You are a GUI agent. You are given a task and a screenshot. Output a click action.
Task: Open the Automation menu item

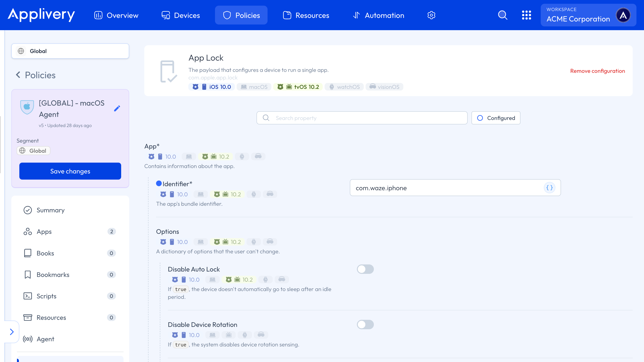pyautogui.click(x=378, y=15)
